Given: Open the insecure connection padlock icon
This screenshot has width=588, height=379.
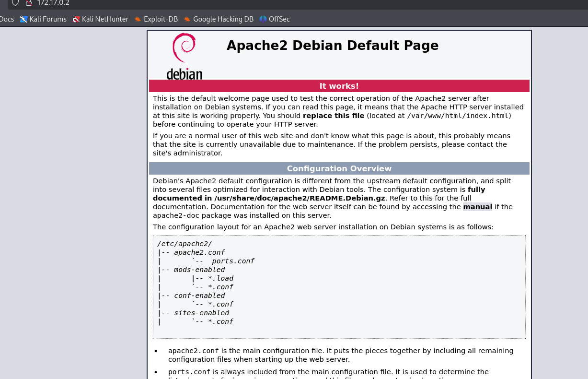Looking at the screenshot, I should (x=29, y=2).
